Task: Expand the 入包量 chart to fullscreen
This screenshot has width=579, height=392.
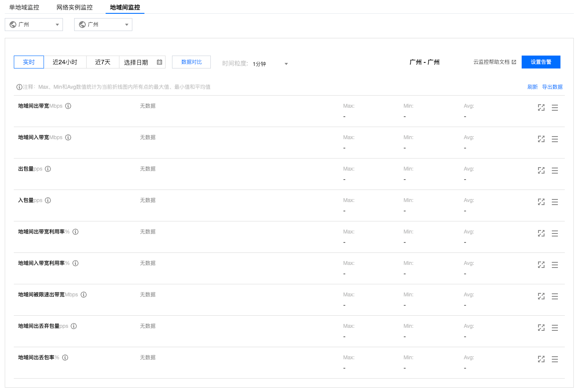Action: [541, 202]
